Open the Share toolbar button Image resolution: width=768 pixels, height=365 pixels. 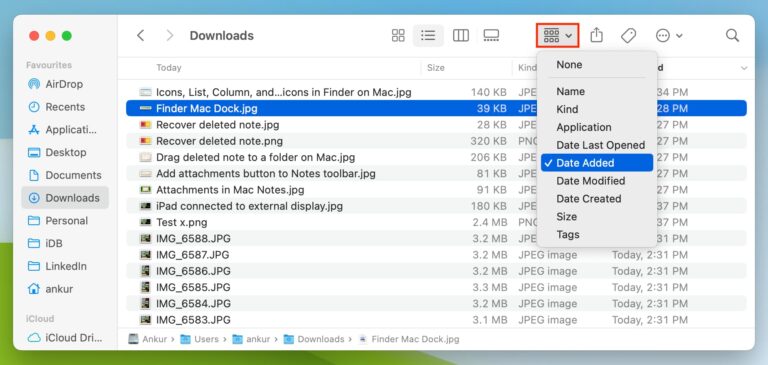coord(596,35)
